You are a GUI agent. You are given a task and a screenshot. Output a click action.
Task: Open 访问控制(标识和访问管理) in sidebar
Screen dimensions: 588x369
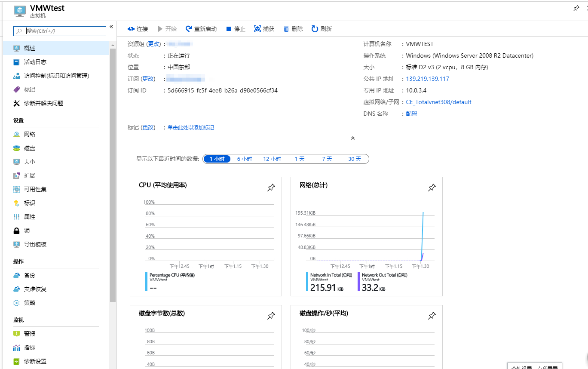(x=56, y=76)
